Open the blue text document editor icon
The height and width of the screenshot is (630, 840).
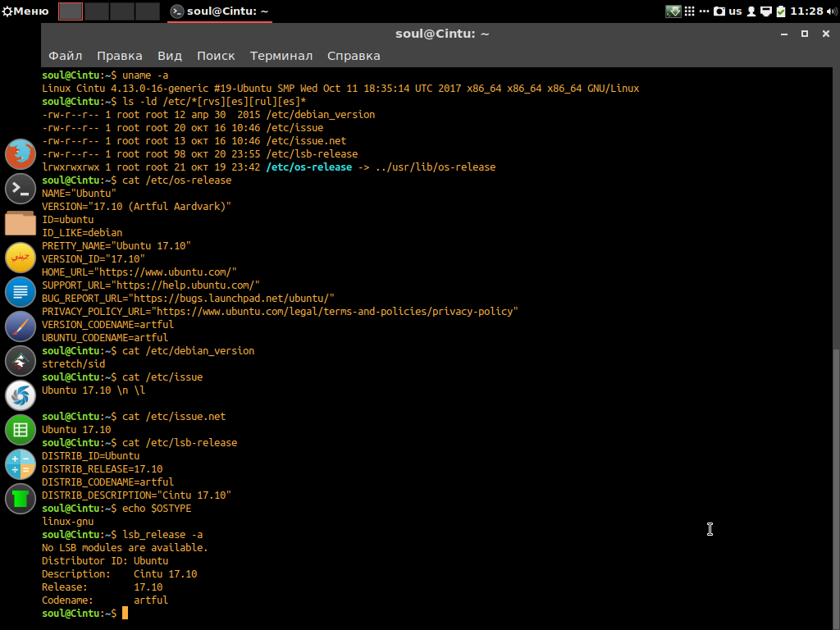(21, 292)
